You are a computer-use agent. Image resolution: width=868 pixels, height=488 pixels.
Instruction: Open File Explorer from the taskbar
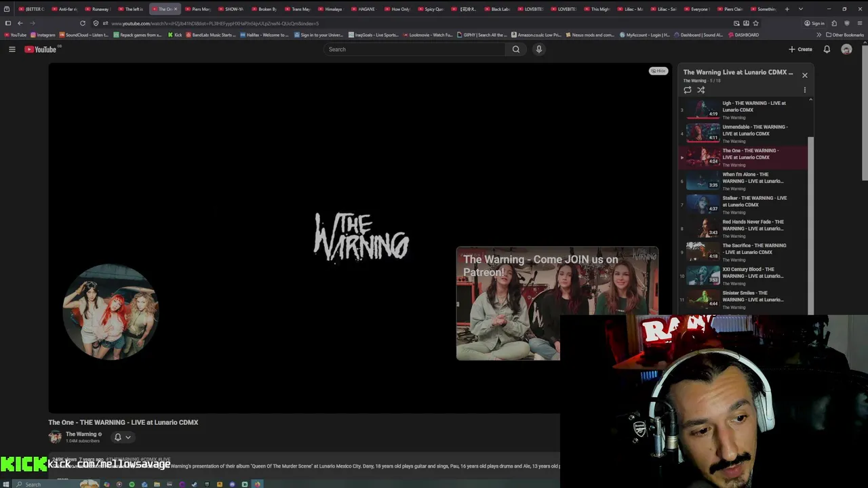click(157, 484)
